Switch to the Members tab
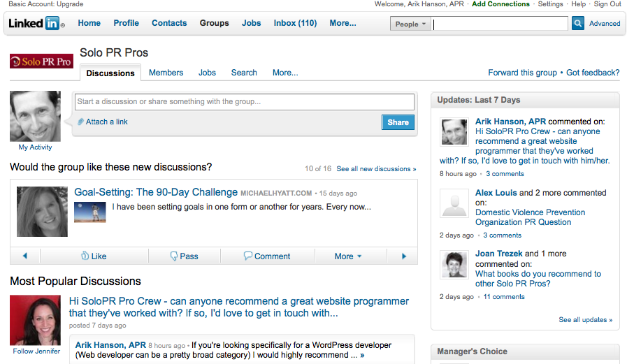Screen dimensions: 627x364 pos(166,73)
